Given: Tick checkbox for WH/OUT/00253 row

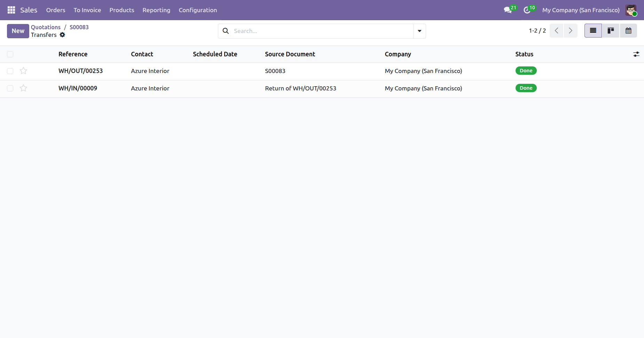Looking at the screenshot, I should (x=10, y=71).
